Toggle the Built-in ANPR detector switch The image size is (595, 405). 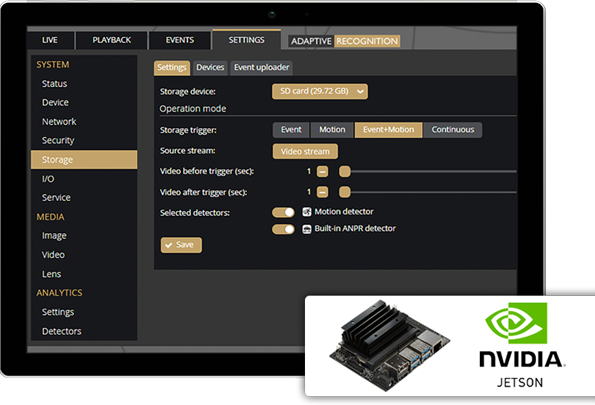pos(283,229)
